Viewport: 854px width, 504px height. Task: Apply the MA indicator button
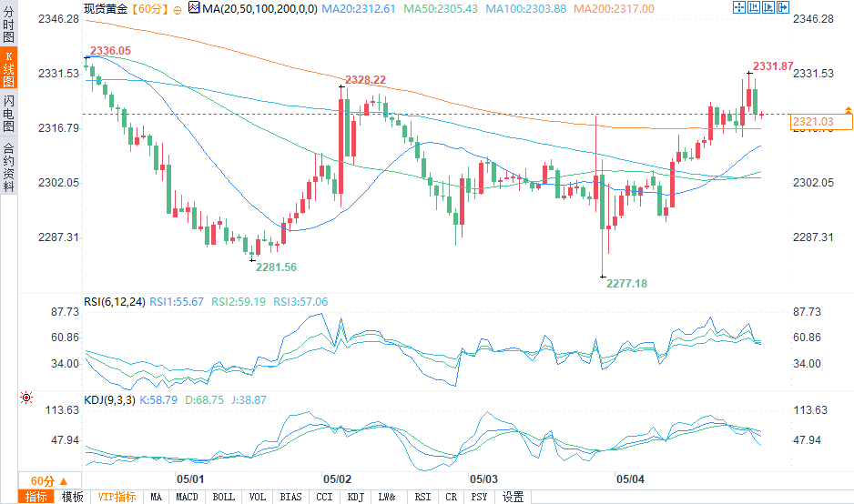tap(157, 497)
